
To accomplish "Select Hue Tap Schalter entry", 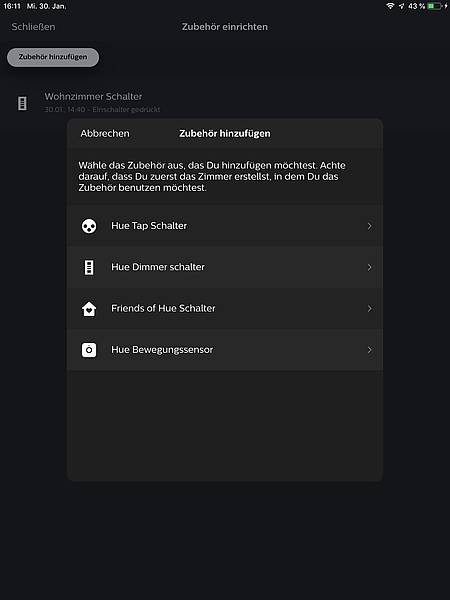I will pyautogui.click(x=225, y=226).
